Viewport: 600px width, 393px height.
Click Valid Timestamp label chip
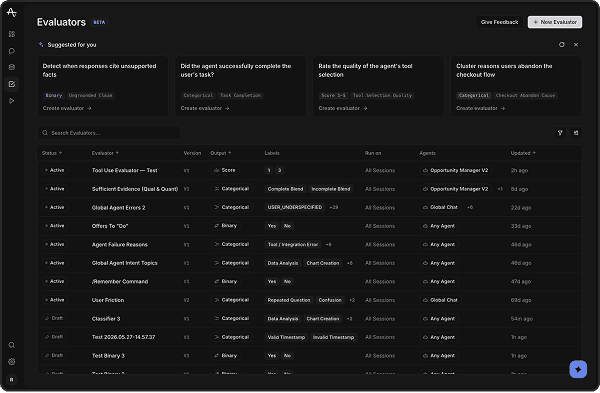tap(286, 337)
